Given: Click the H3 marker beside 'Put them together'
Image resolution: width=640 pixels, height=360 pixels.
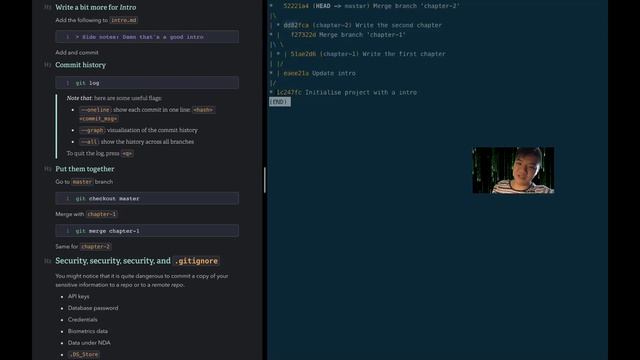Looking at the screenshot, I should pos(47,169).
